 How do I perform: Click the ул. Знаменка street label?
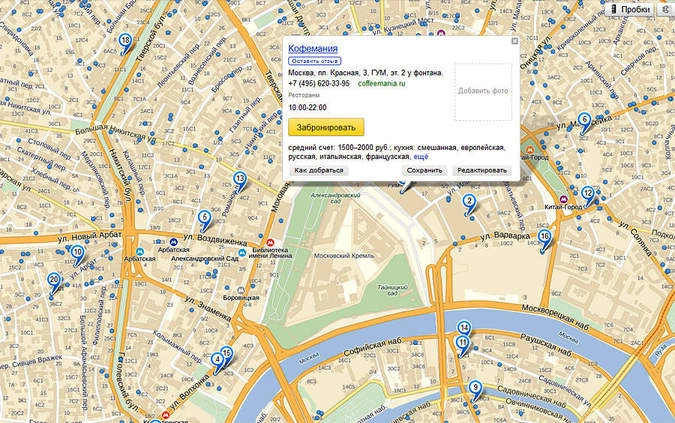tap(208, 308)
